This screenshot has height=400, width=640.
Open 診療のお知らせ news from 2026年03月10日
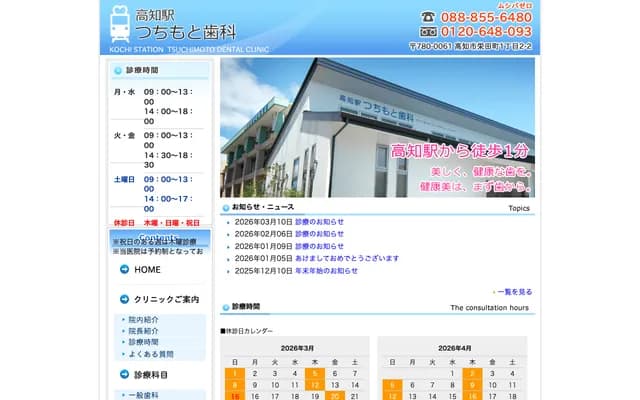319,222
